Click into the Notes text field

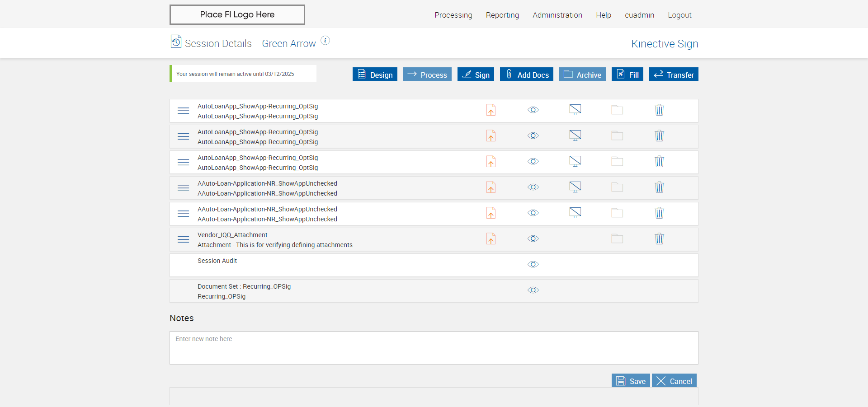[x=434, y=348]
